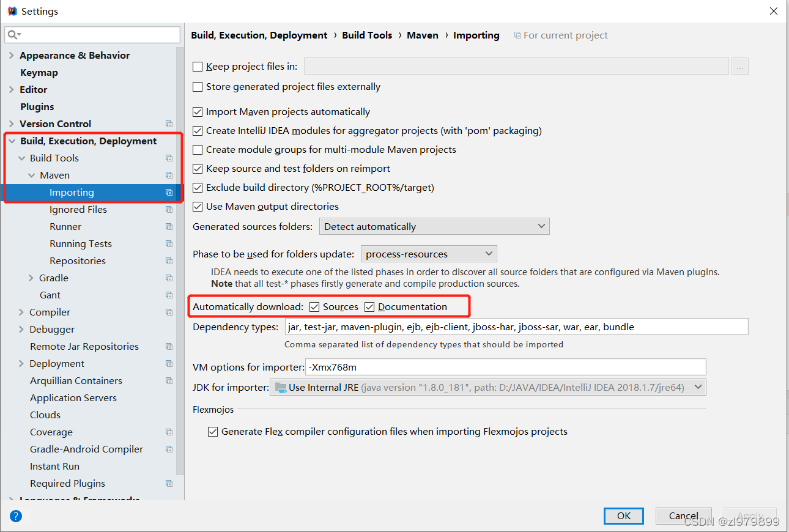Screen dimensions: 789x532
Task: Uncheck automatic download of Documentation
Action: click(369, 307)
